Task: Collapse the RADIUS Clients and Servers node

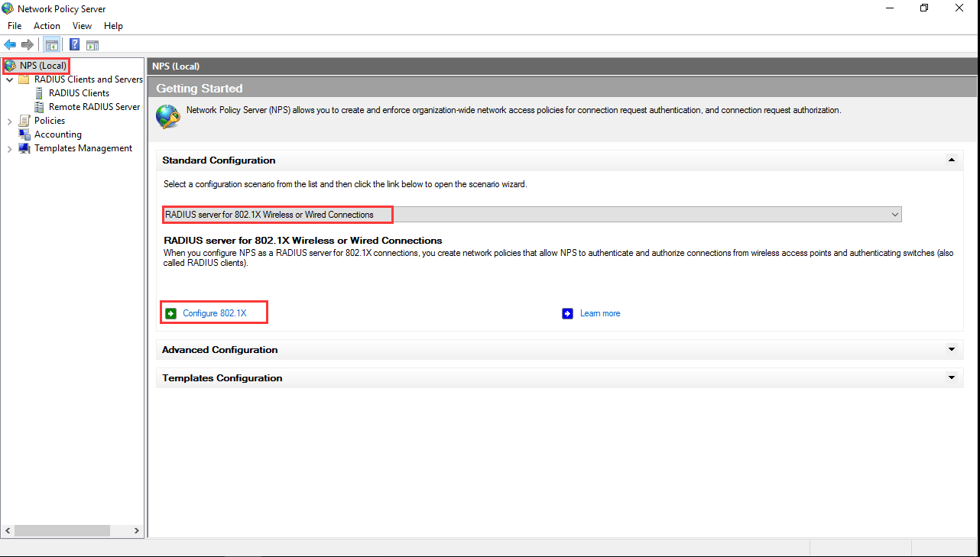Action: click(9, 79)
